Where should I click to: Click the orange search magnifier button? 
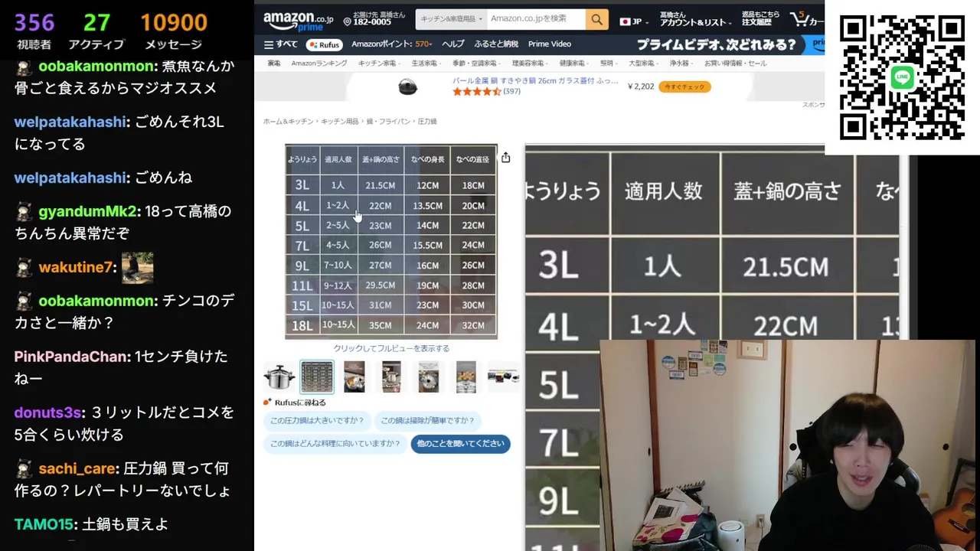point(596,19)
